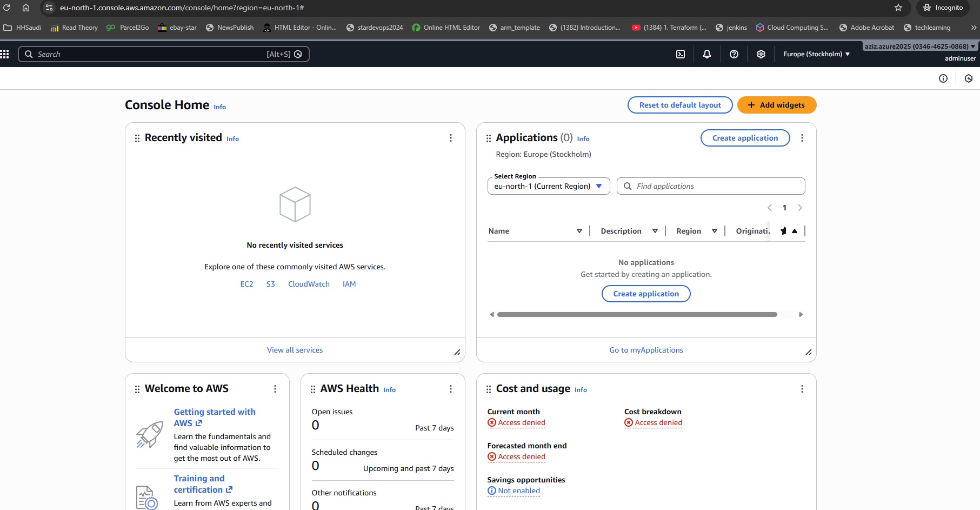Open the help question mark icon

tap(734, 54)
